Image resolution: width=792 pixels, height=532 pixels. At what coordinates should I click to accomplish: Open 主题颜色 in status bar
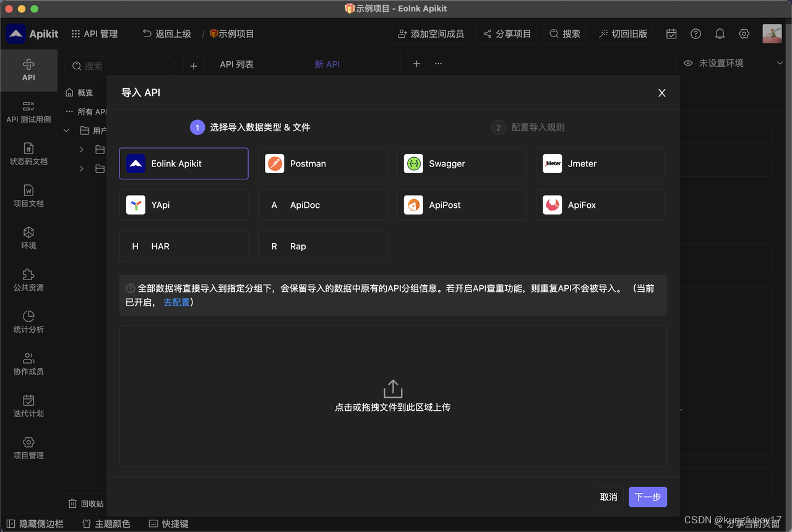(106, 524)
